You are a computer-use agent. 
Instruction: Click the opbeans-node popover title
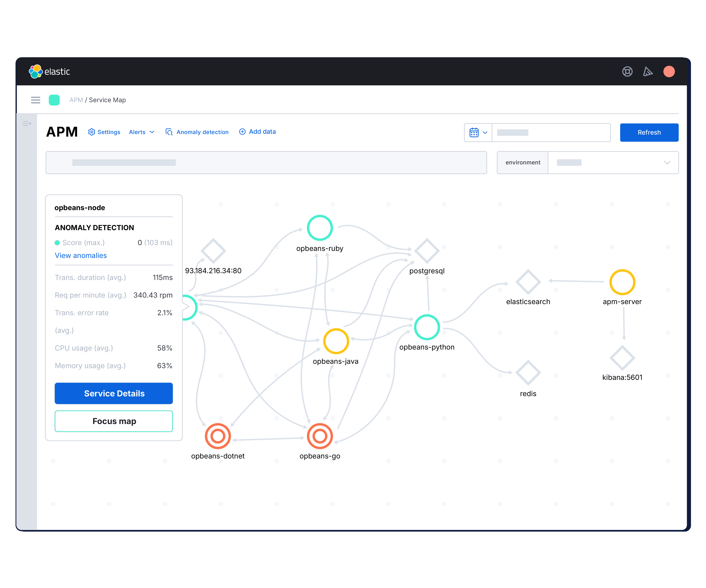point(80,208)
